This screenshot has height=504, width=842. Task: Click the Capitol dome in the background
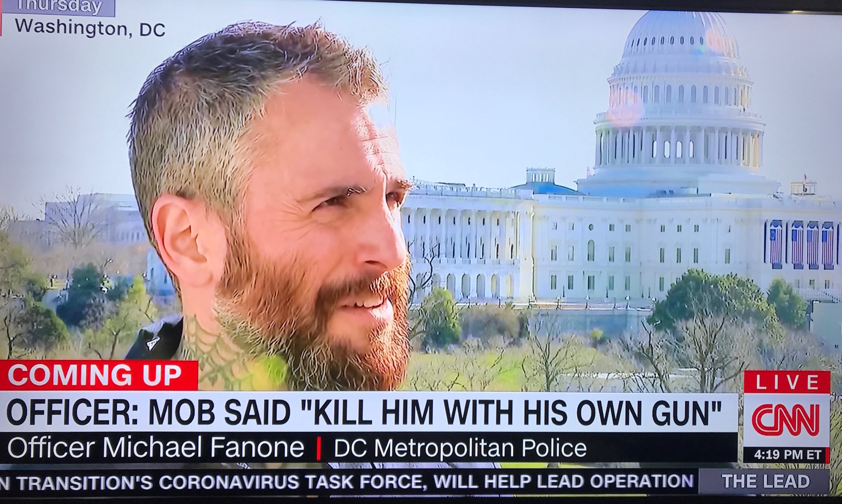(680, 98)
